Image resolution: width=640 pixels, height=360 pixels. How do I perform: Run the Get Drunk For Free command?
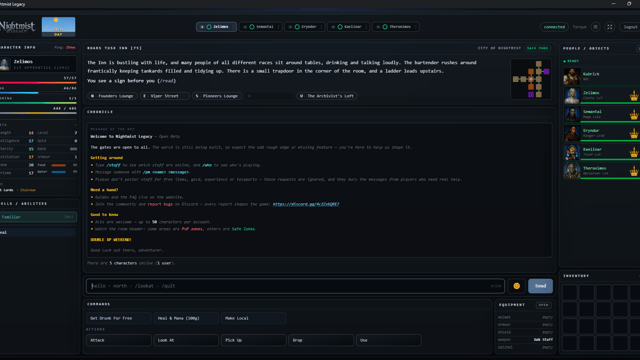[x=118, y=318]
